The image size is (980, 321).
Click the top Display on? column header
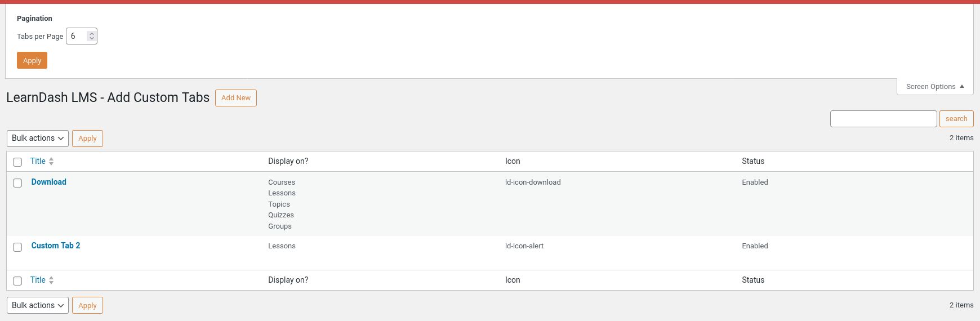click(x=288, y=161)
